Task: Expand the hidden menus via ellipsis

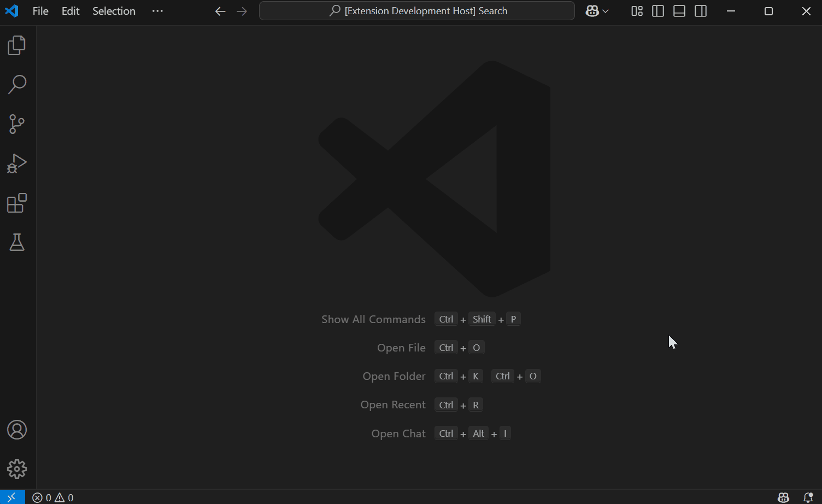Action: (x=157, y=11)
